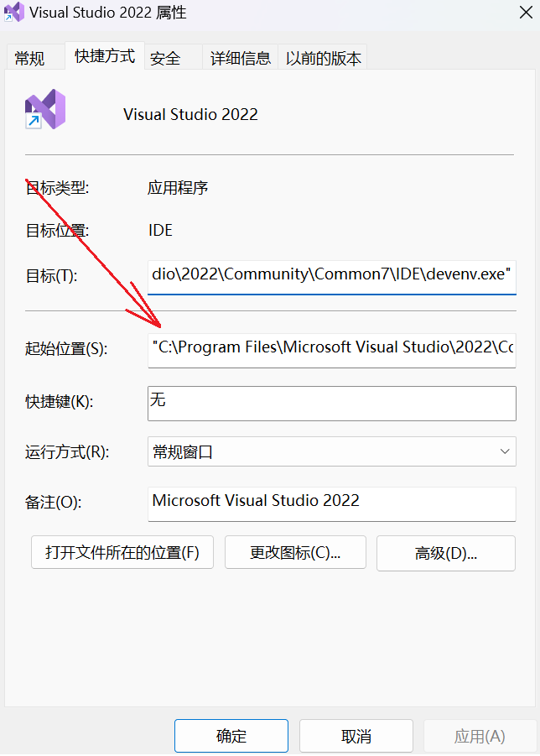Switch to the 常规 tab
The height and width of the screenshot is (756, 540).
30,59
